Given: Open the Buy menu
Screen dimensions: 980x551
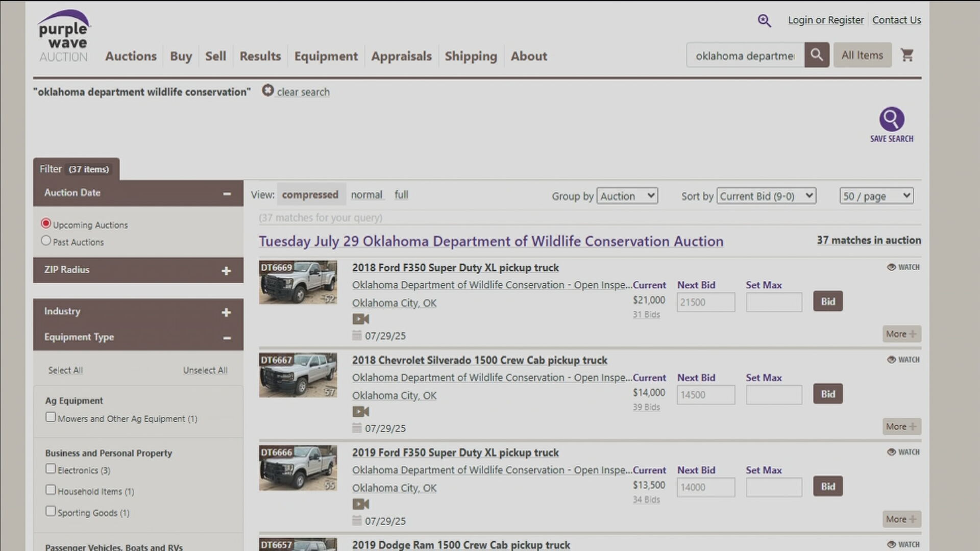Looking at the screenshot, I should 181,56.
